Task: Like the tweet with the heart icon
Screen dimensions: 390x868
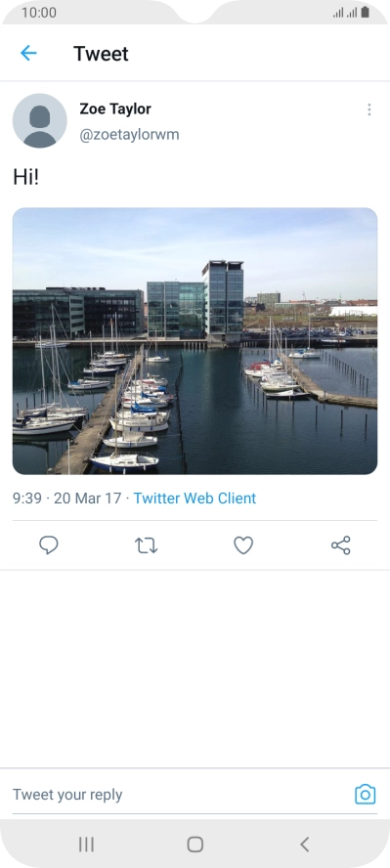Action: click(x=243, y=545)
